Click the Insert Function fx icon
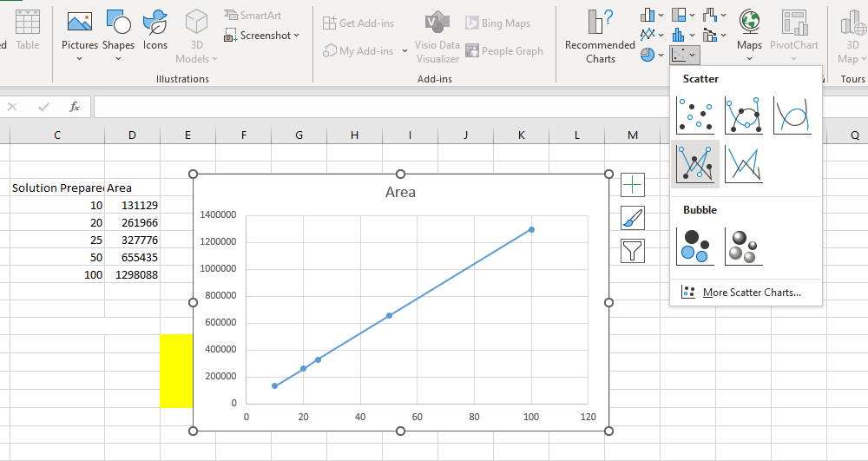The image size is (868, 461). pyautogui.click(x=75, y=107)
